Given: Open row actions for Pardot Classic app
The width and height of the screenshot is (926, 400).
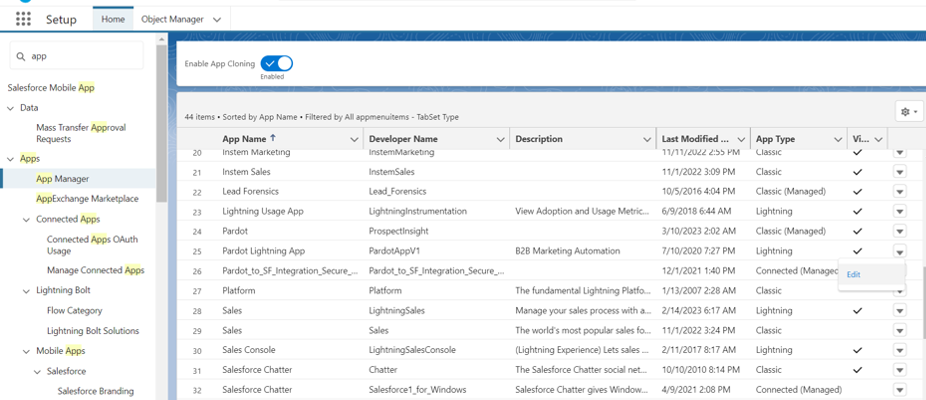Looking at the screenshot, I should [899, 231].
